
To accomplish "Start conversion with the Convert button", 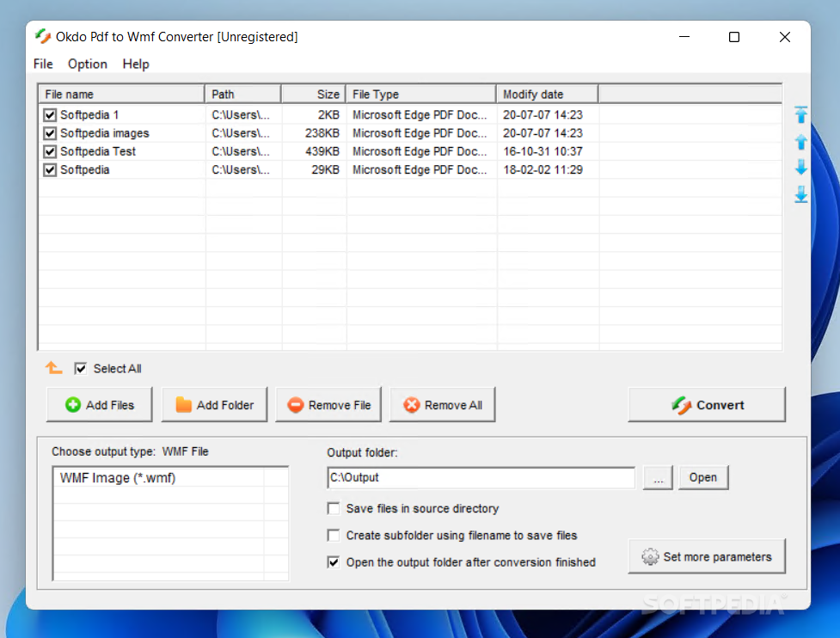I will 707,405.
